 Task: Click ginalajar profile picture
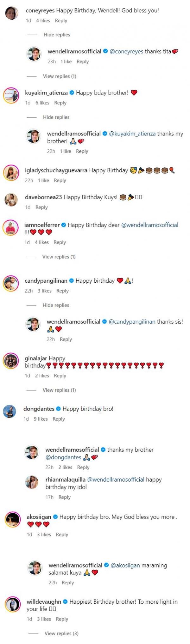coord(11,361)
